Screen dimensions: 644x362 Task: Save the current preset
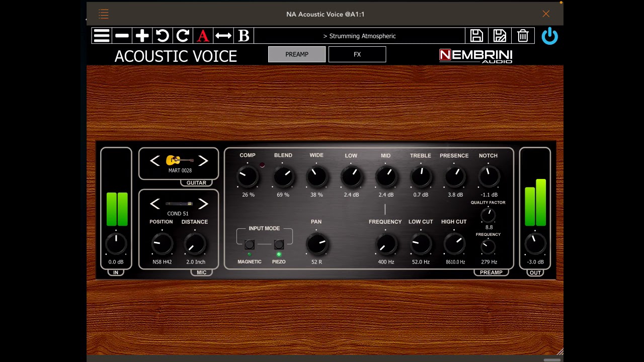pyautogui.click(x=476, y=36)
